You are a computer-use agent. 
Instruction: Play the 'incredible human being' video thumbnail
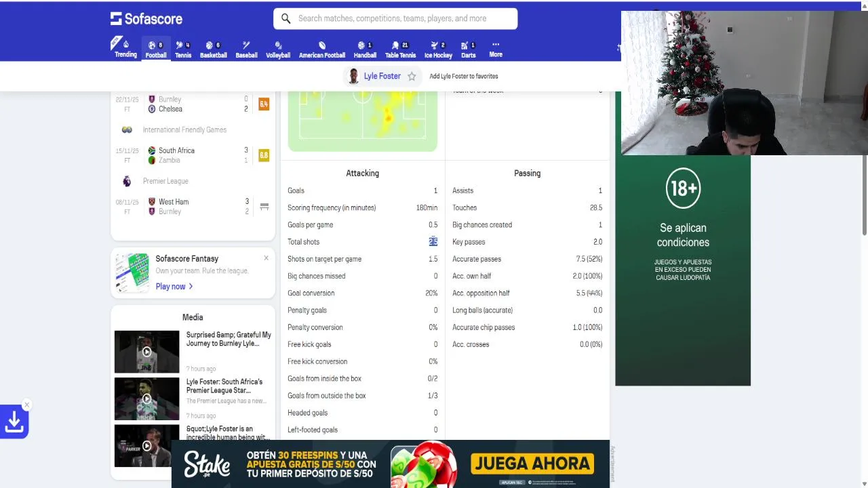point(146,445)
